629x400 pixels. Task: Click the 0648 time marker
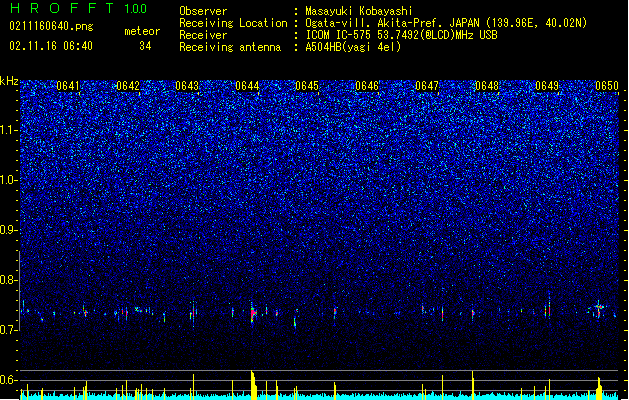point(487,86)
